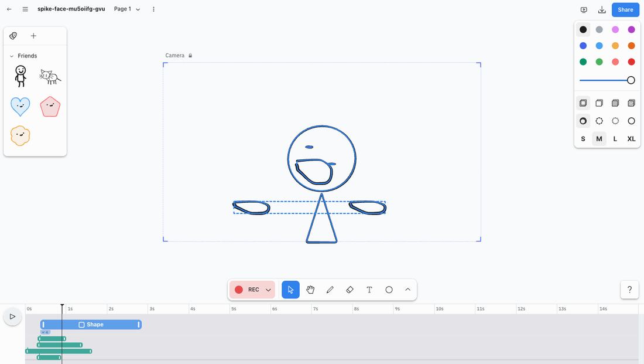The width and height of the screenshot is (644, 364).
Task: Choose the pattern fill style
Action: point(631,103)
